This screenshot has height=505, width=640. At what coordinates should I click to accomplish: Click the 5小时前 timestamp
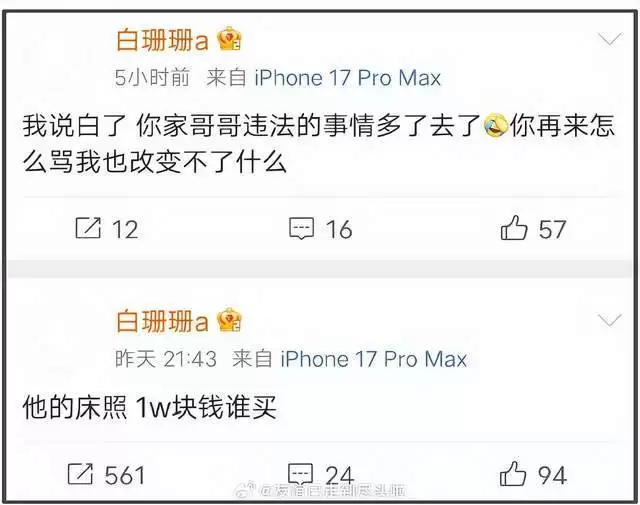pos(152,78)
